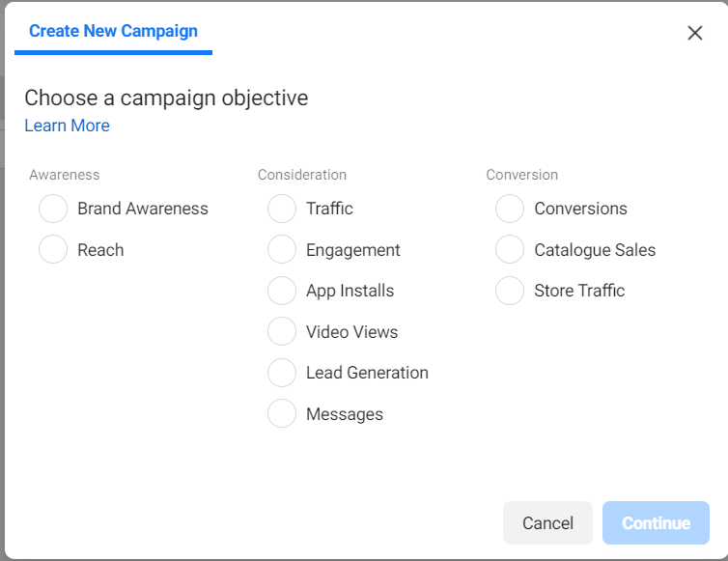Choose App Installs as objective
The image size is (728, 561).
coord(282,291)
